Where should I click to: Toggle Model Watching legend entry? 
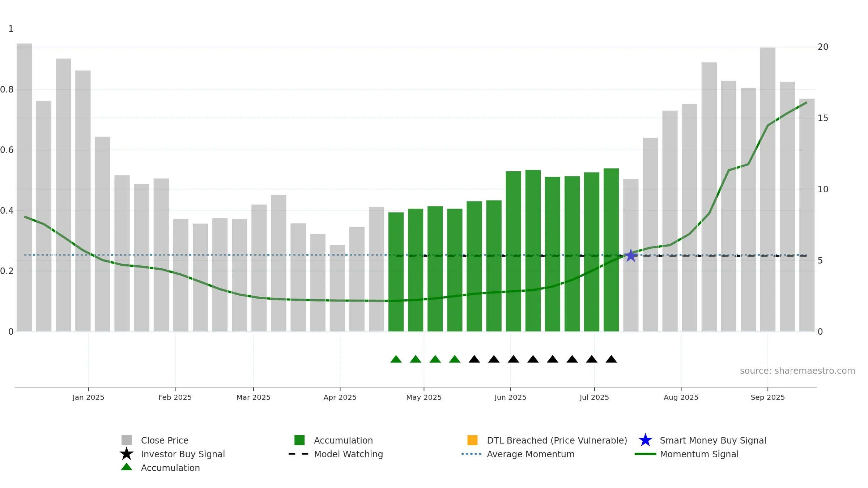pyautogui.click(x=336, y=454)
